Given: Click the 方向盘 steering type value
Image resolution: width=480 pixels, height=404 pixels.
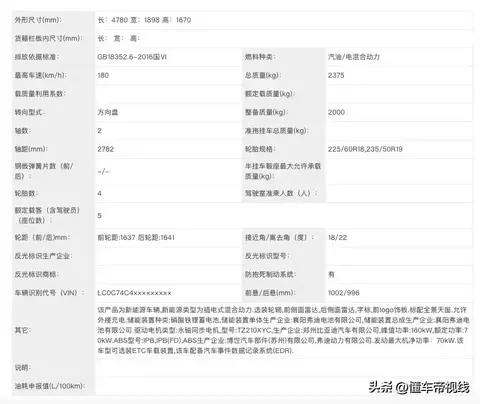Looking at the screenshot, I should [108, 112].
